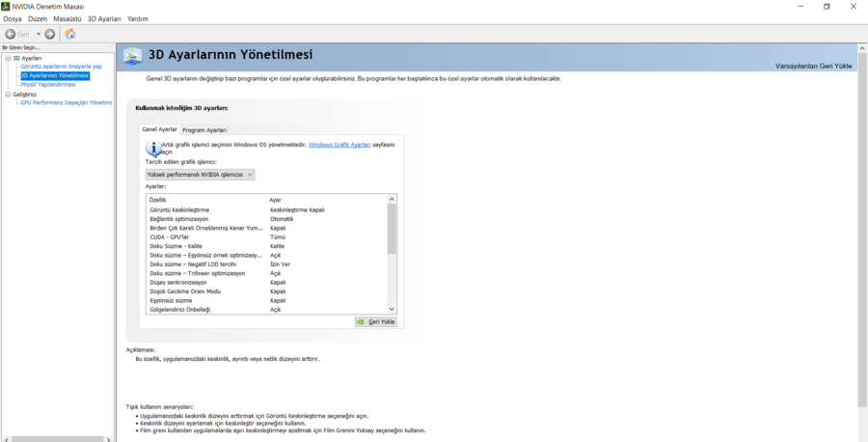The image size is (868, 442).
Task: Open the Yardım menu
Action: (137, 18)
